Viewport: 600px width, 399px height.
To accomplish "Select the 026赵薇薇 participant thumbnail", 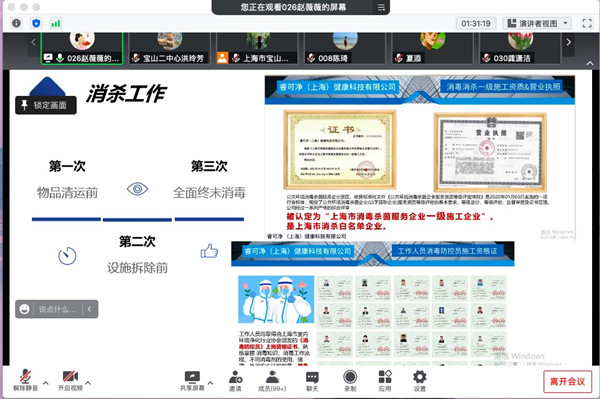I will coord(82,48).
